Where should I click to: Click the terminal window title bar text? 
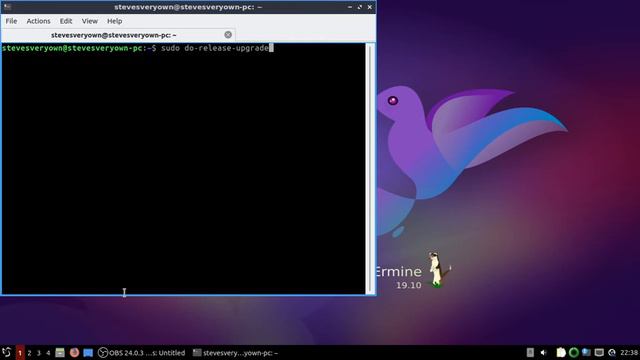click(188, 7)
